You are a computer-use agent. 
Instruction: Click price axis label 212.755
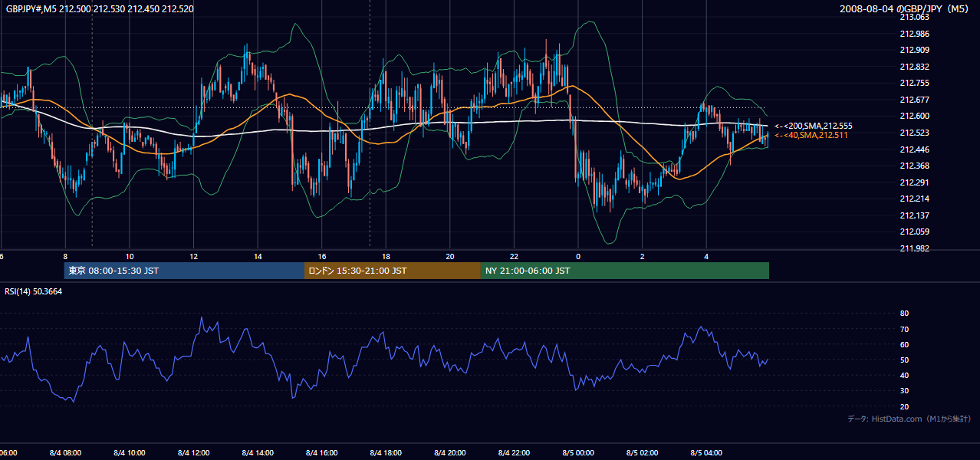point(914,83)
